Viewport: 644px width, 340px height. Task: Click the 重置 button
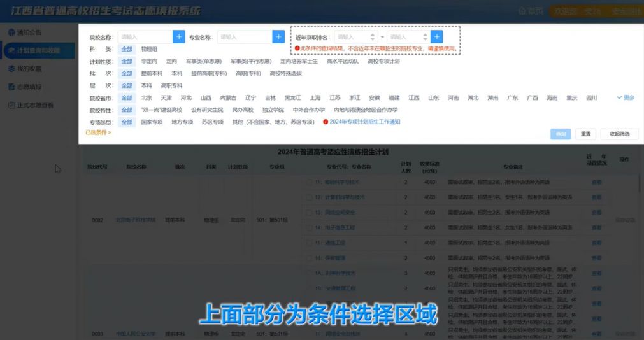point(585,134)
